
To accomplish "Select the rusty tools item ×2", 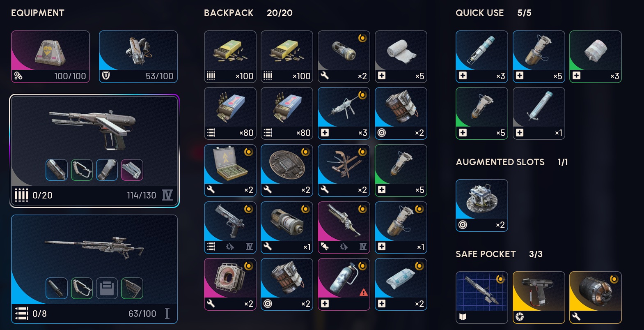I will 344,171.
